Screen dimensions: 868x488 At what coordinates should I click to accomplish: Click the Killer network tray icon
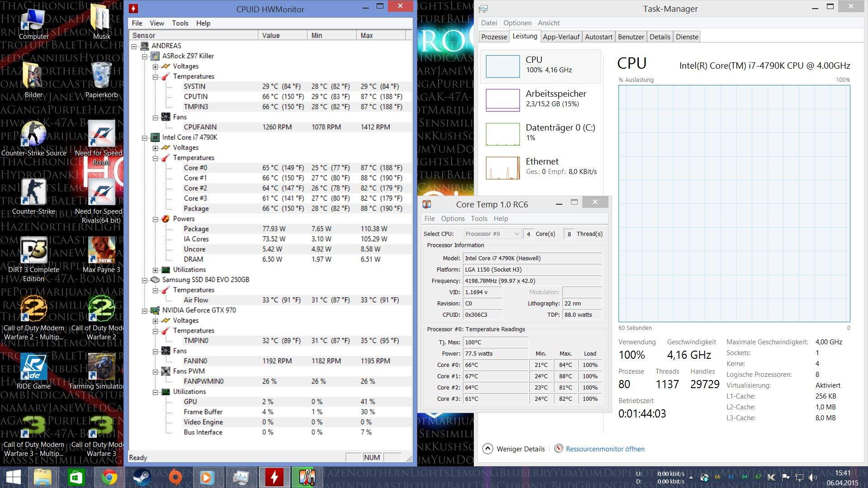coord(772,477)
